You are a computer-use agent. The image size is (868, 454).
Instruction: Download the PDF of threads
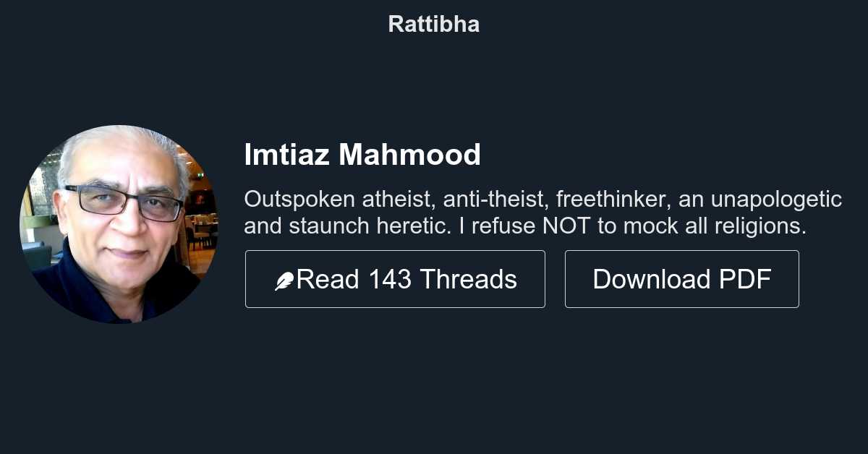(x=681, y=279)
